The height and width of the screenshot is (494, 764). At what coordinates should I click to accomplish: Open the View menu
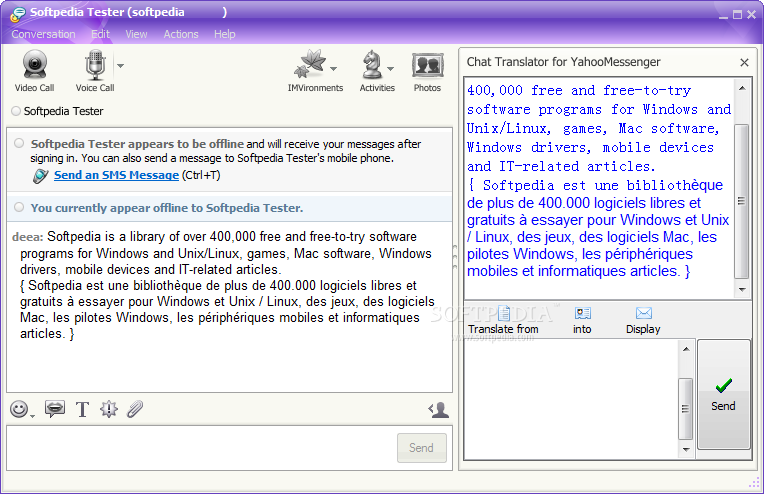coord(136,34)
